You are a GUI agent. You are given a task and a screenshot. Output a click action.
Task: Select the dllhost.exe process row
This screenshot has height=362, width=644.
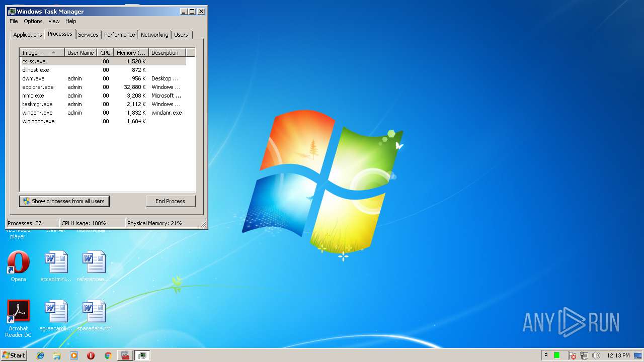[x=103, y=70]
